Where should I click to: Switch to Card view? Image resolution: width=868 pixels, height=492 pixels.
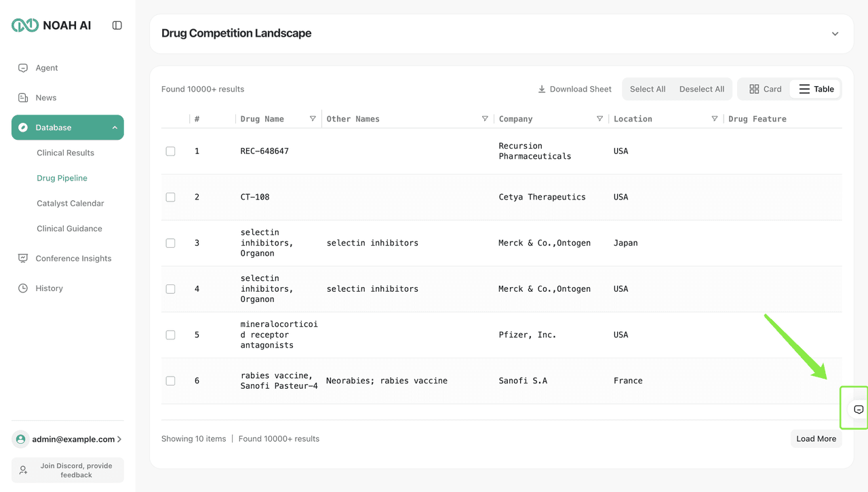(x=765, y=89)
